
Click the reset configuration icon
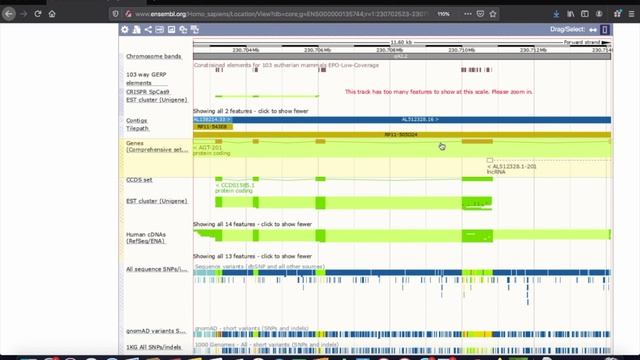click(x=183, y=29)
